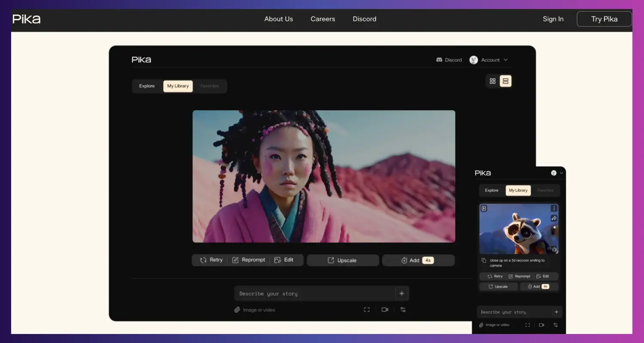Expand the Account dropdown in desktop preview
The image size is (644, 343).
pyautogui.click(x=489, y=60)
